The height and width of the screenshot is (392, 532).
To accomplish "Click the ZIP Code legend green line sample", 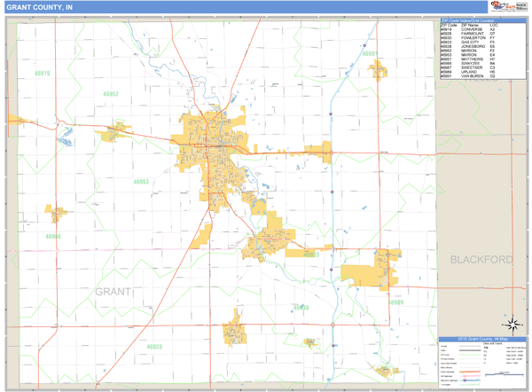I will coord(470,355).
